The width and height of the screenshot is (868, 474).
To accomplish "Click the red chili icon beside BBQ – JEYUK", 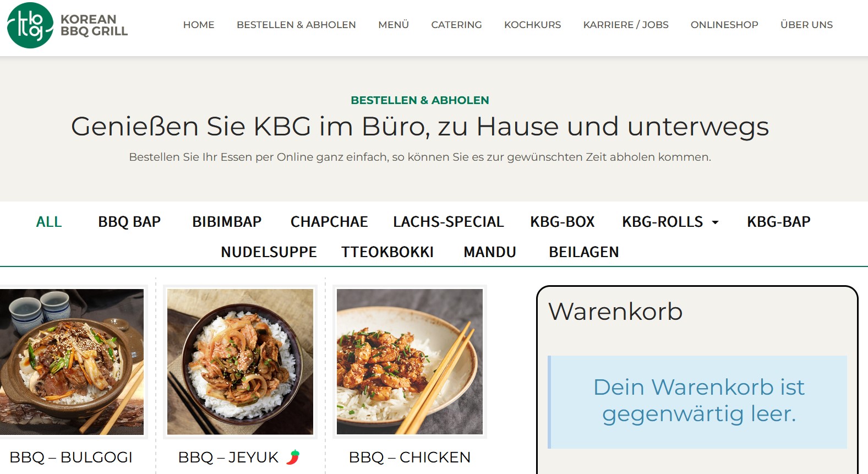I will pyautogui.click(x=293, y=457).
